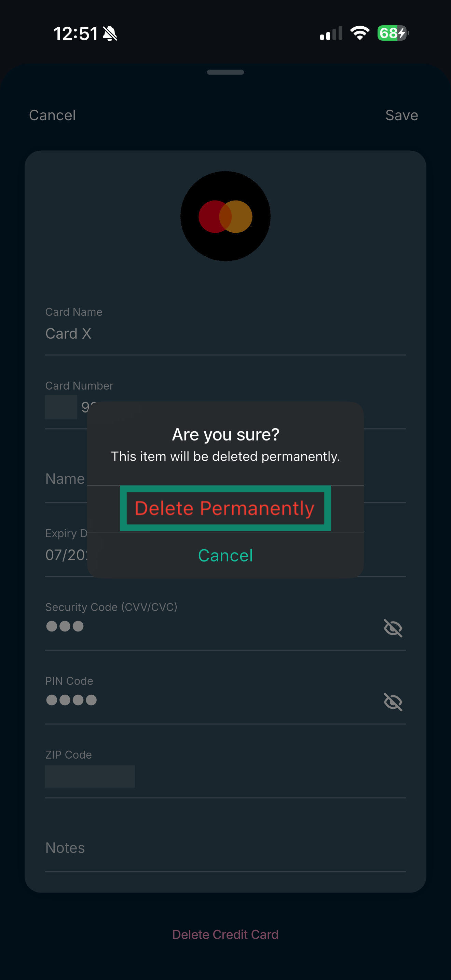Tap the silent mode bell icon
The height and width of the screenshot is (980, 451).
[110, 33]
